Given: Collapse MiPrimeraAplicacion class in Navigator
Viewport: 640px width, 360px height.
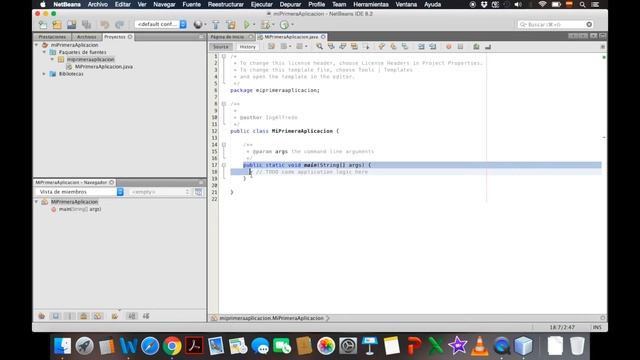Looking at the screenshot, I should 37,202.
